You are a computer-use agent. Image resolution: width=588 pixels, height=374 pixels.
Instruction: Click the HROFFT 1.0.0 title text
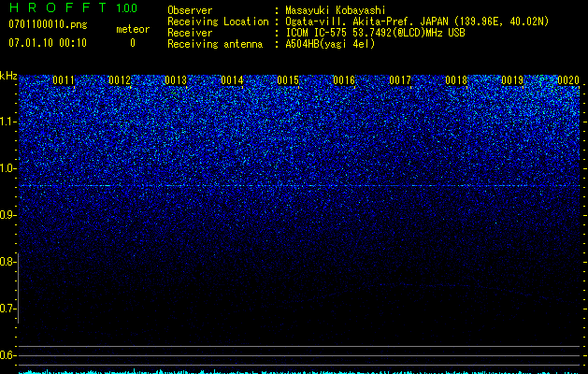(x=74, y=7)
